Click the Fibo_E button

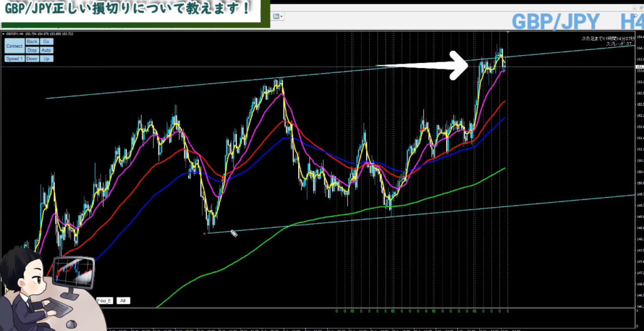point(104,301)
